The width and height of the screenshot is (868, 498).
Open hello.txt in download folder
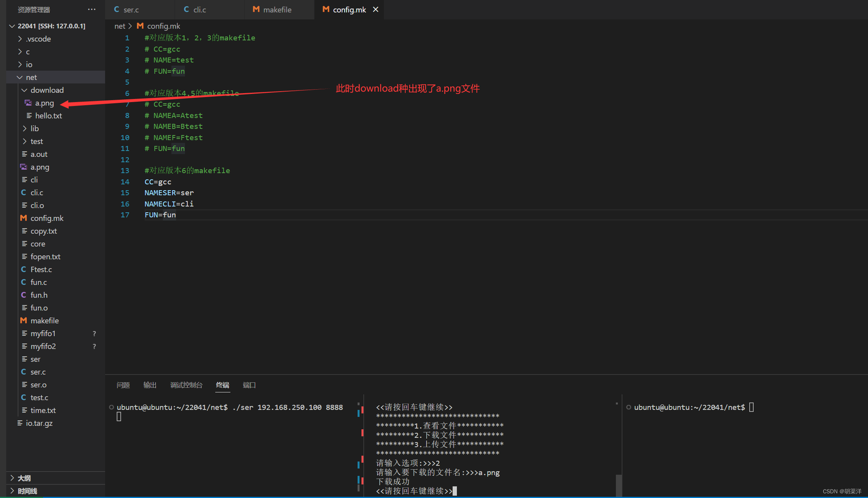[48, 116]
